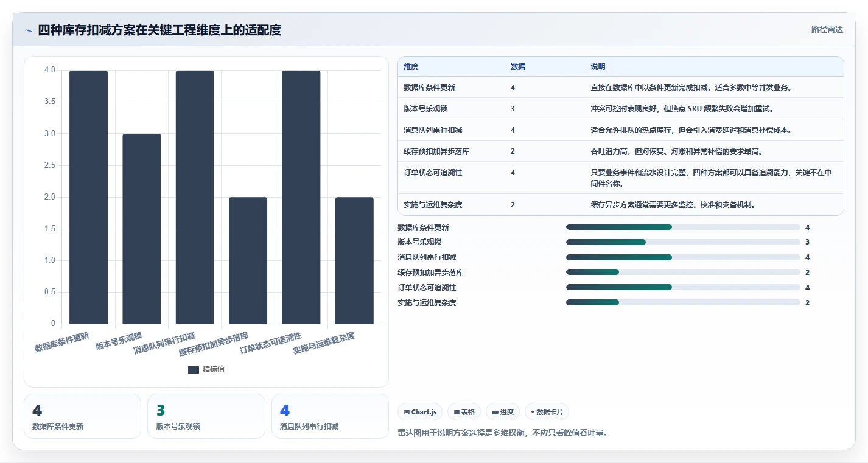Click the 订单状态可追溯性 progress bar
This screenshot has height=463, width=868.
(x=683, y=287)
